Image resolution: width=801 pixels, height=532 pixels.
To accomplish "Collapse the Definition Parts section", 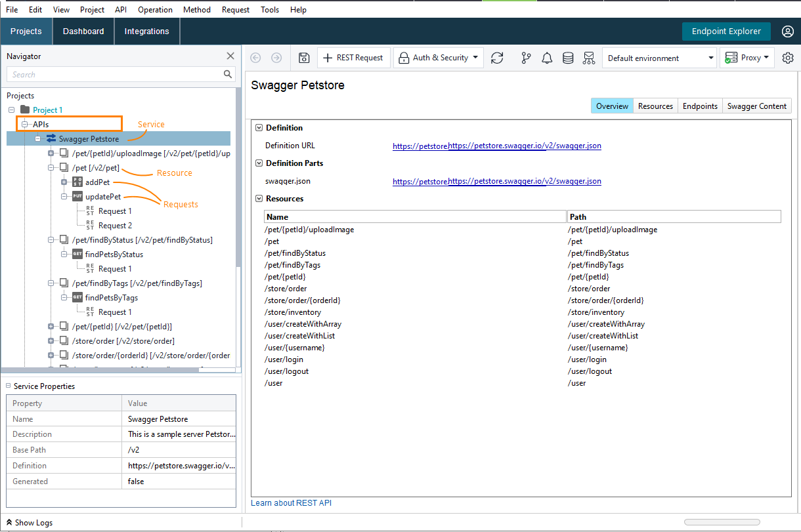I will point(259,163).
